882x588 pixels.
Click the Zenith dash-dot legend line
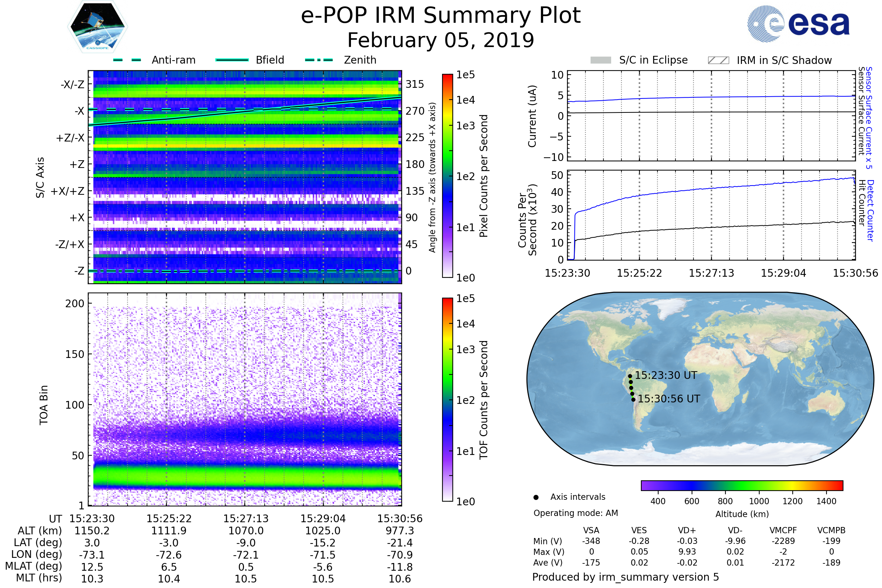point(319,60)
